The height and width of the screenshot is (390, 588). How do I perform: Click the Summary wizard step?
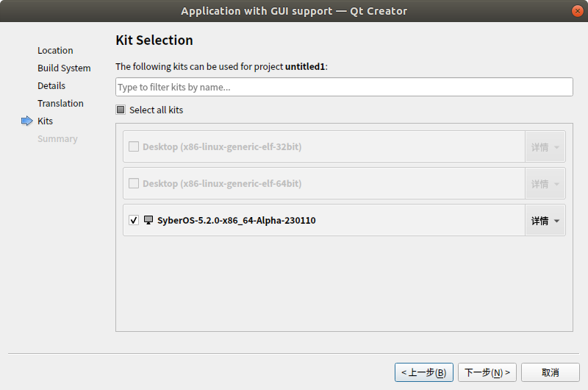tap(57, 139)
